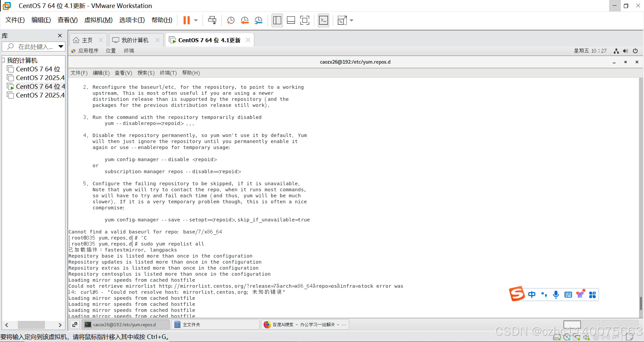Switch to caozx26@192 terminal taskbar item
The image size is (644, 342).
coord(126,325)
